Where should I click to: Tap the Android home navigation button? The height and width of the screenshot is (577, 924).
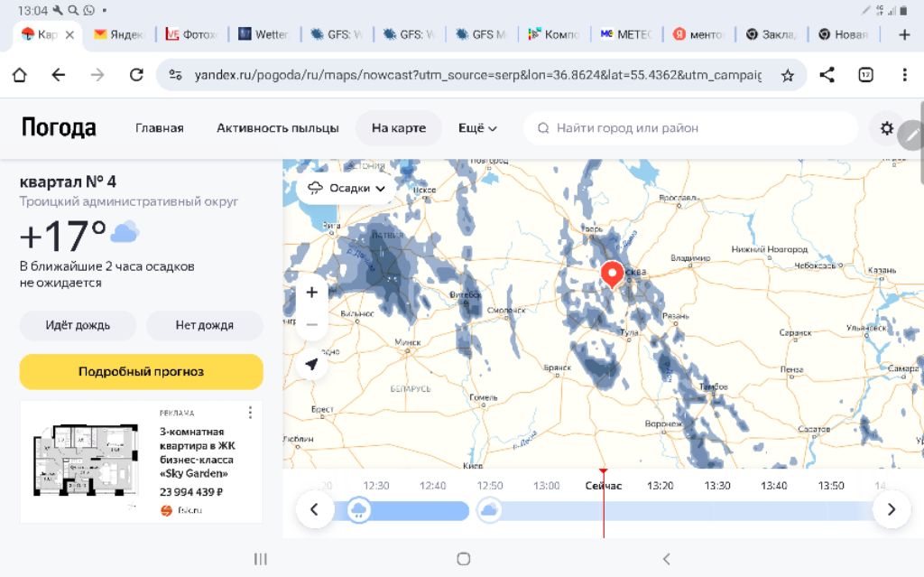[x=464, y=559]
